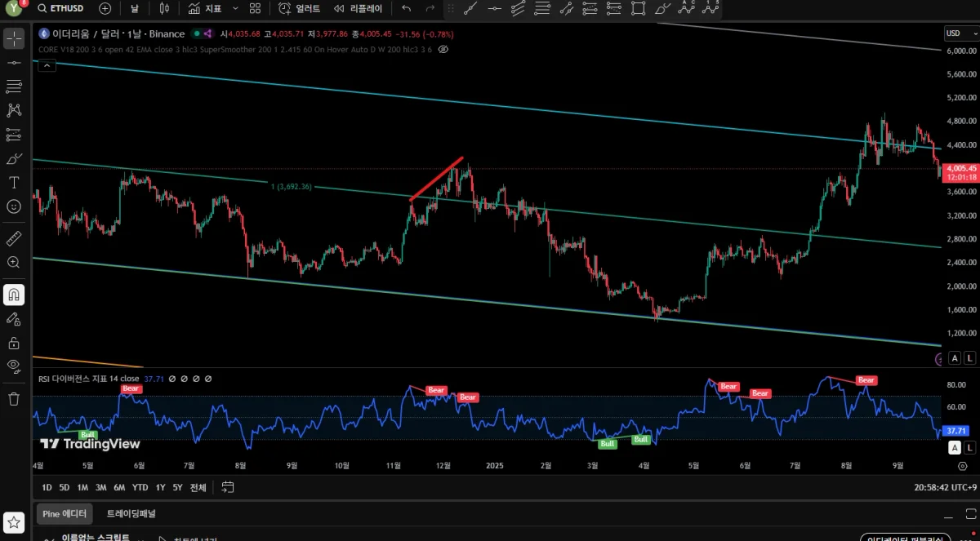Open the 얼러트 alert creator
980x541 pixels.
299,8
